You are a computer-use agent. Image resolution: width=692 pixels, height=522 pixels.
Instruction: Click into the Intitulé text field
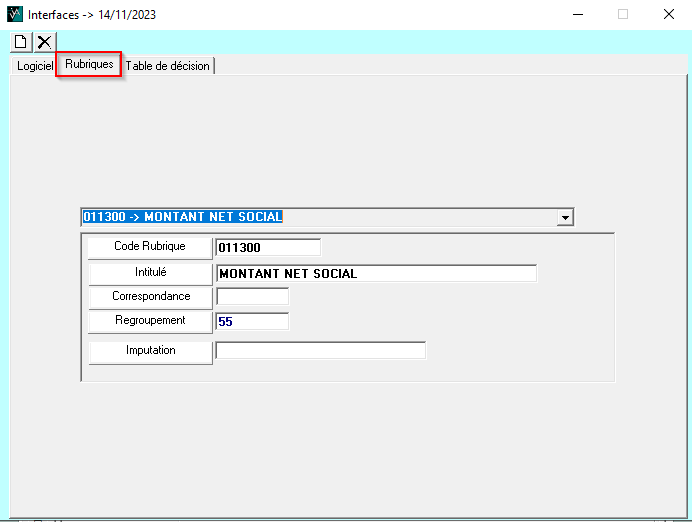click(x=376, y=273)
